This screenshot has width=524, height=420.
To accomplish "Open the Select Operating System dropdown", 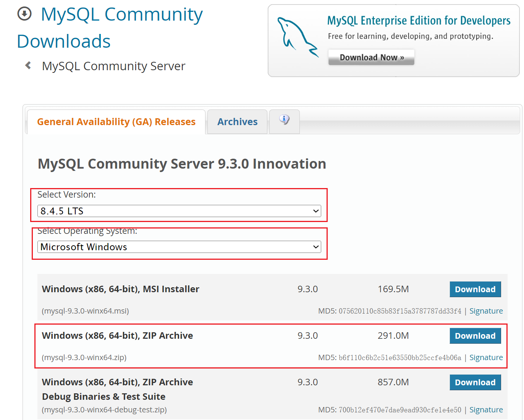I will pos(179,247).
